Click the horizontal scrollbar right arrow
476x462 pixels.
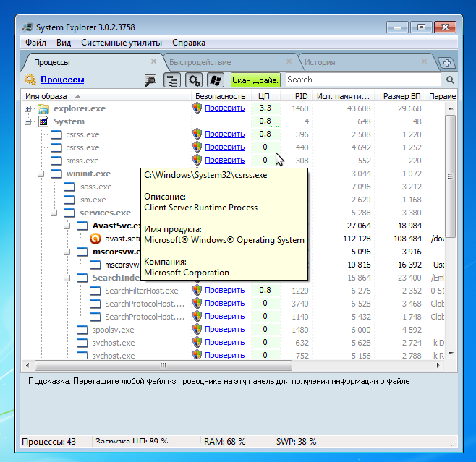coord(438,365)
